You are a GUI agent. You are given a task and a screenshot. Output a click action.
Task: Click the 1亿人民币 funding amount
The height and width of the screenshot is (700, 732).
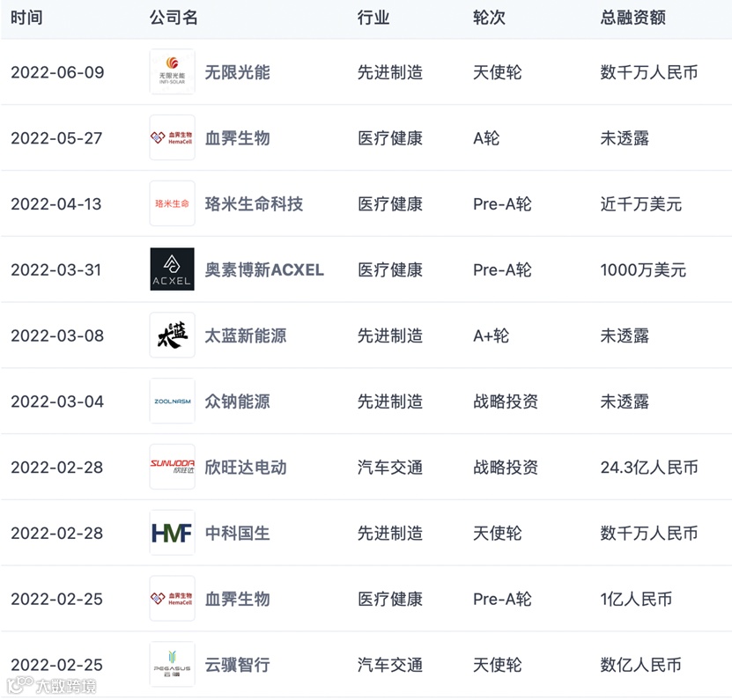(x=636, y=599)
